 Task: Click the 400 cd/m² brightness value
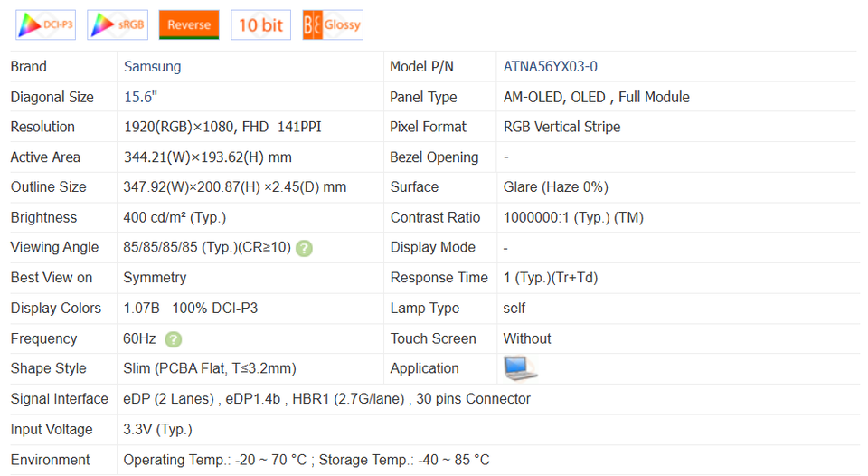tap(175, 217)
